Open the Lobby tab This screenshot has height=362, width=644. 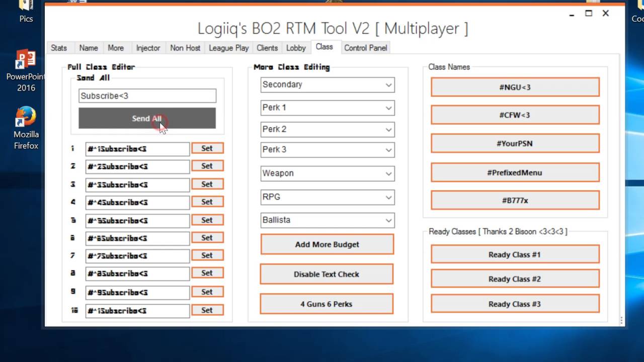[x=295, y=47]
